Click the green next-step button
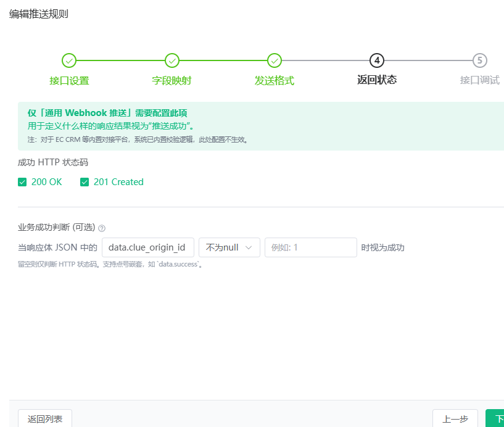The image size is (504, 427). [495, 418]
